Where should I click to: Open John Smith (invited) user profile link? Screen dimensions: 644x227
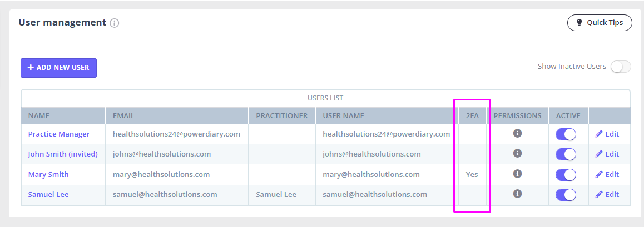(63, 154)
